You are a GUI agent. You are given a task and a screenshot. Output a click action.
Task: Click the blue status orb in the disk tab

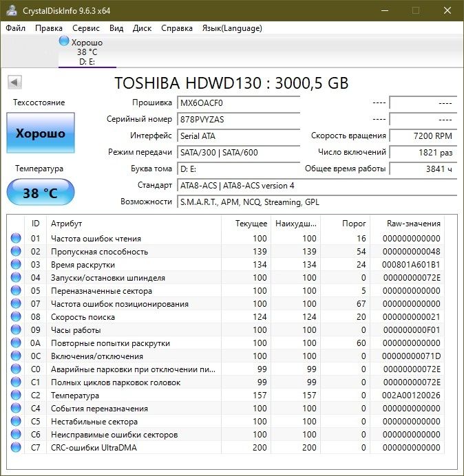pos(64,41)
